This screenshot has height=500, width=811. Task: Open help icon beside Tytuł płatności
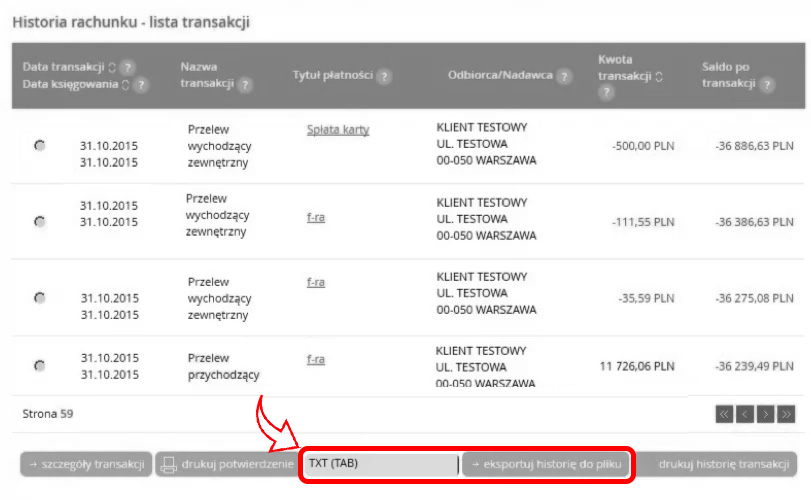(x=384, y=77)
